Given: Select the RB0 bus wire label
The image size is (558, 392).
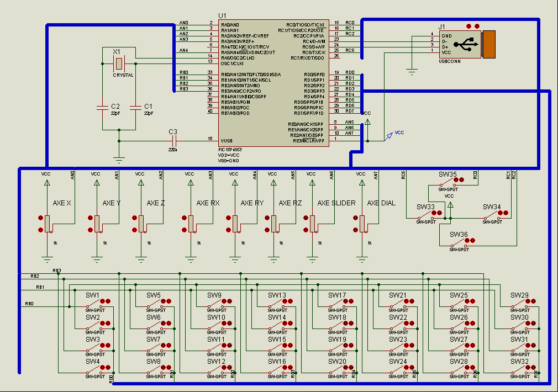Looking at the screenshot, I should click(x=29, y=304).
